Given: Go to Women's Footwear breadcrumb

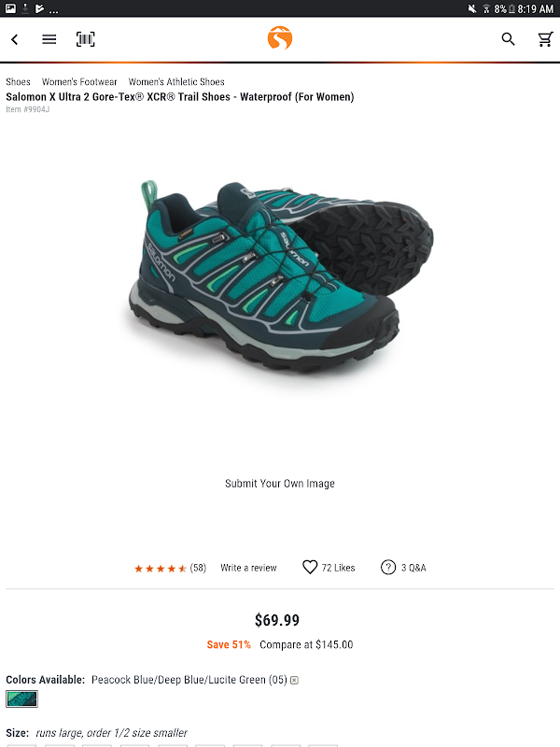Looking at the screenshot, I should (79, 82).
